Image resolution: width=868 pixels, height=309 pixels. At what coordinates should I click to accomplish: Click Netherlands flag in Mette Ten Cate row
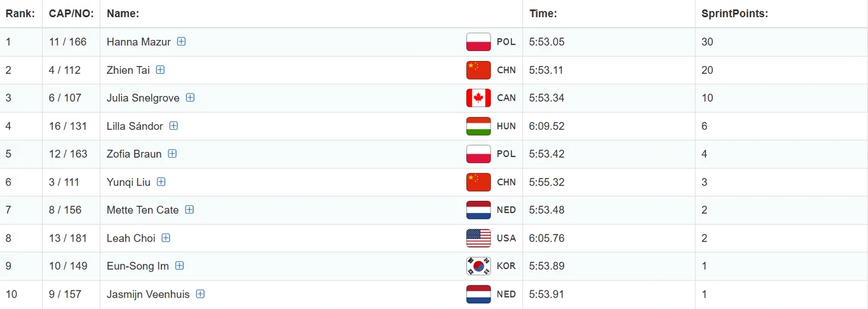(x=478, y=210)
